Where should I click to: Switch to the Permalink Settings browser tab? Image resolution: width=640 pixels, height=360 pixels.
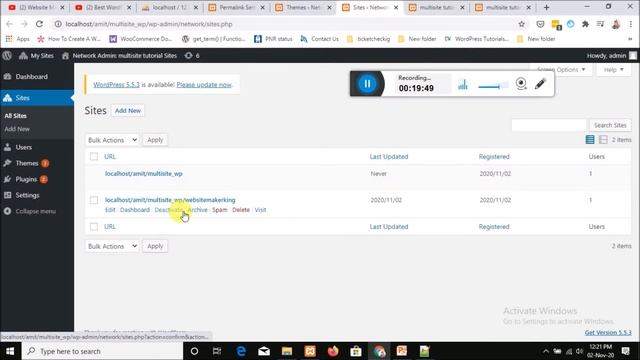click(x=236, y=7)
